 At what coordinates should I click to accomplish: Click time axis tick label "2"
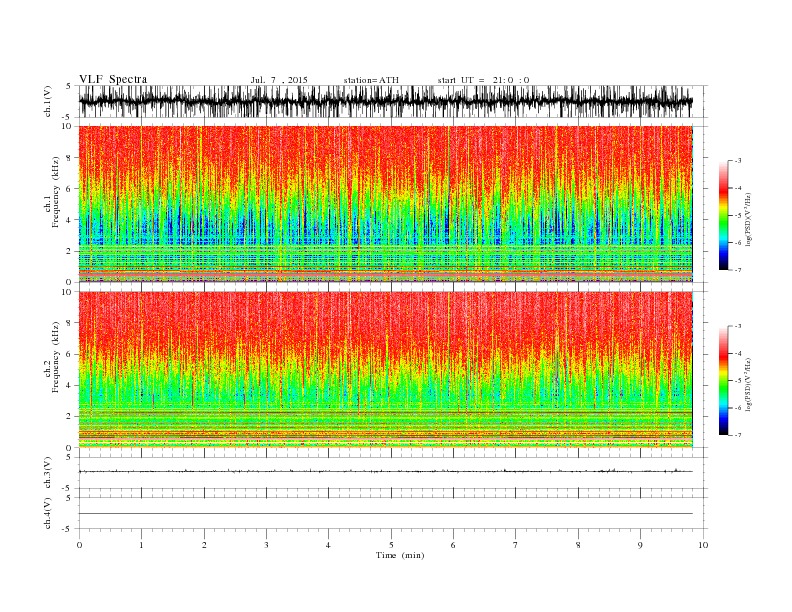pyautogui.click(x=204, y=545)
